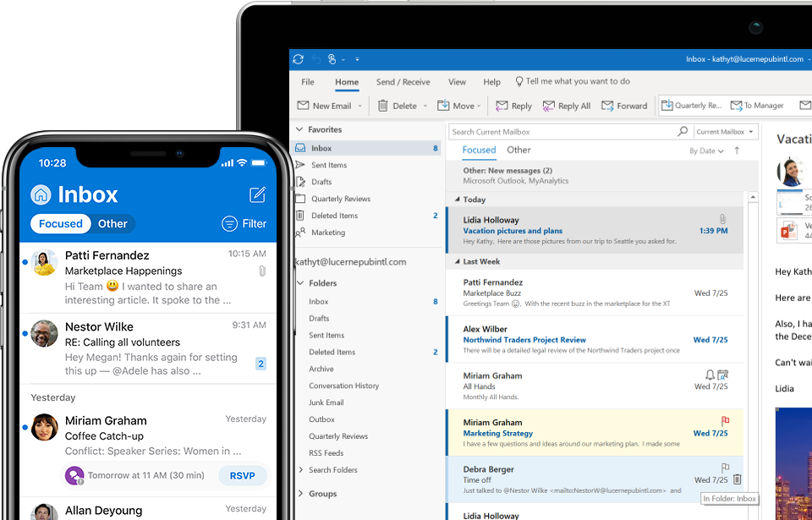Screen dimensions: 812x520
Task: Select Inbox in Favorites
Action: coord(366,148)
